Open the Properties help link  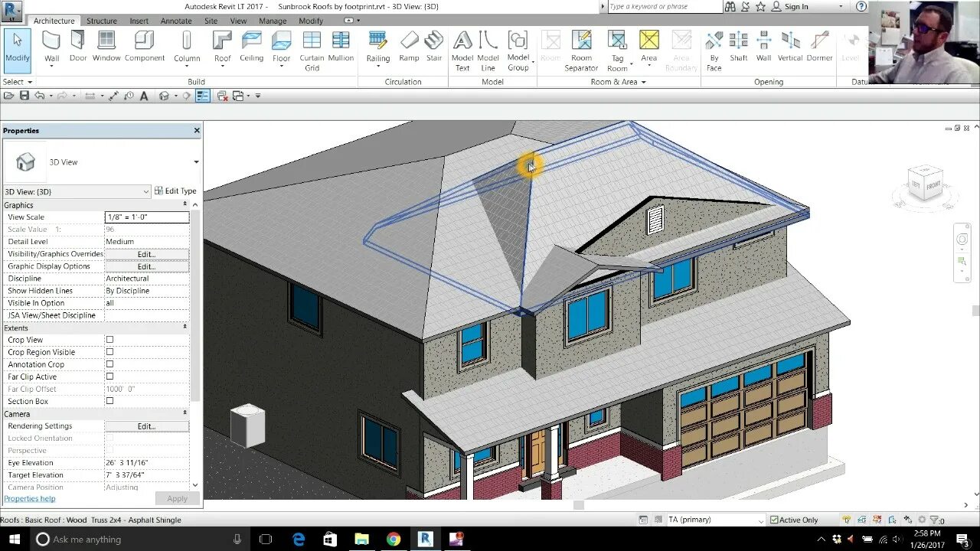coord(30,499)
